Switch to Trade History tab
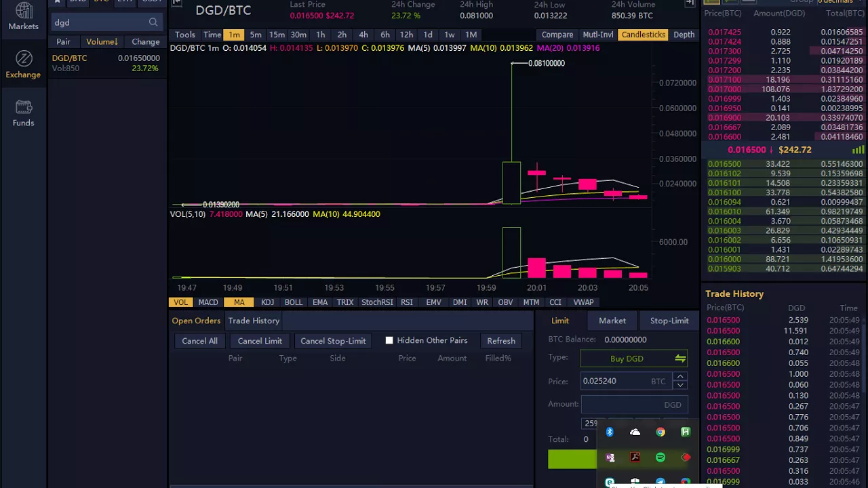The width and height of the screenshot is (868, 488). tap(254, 321)
